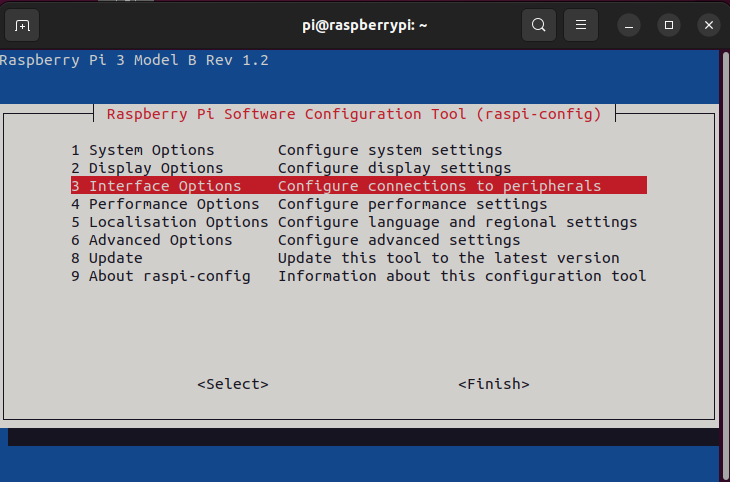The width and height of the screenshot is (730, 482).
Task: Maximize the terminal window
Action: pos(669,25)
